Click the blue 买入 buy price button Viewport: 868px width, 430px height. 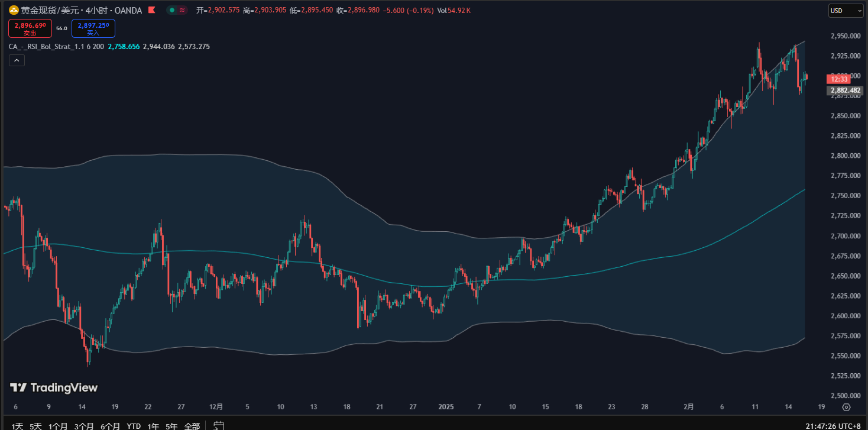point(93,28)
